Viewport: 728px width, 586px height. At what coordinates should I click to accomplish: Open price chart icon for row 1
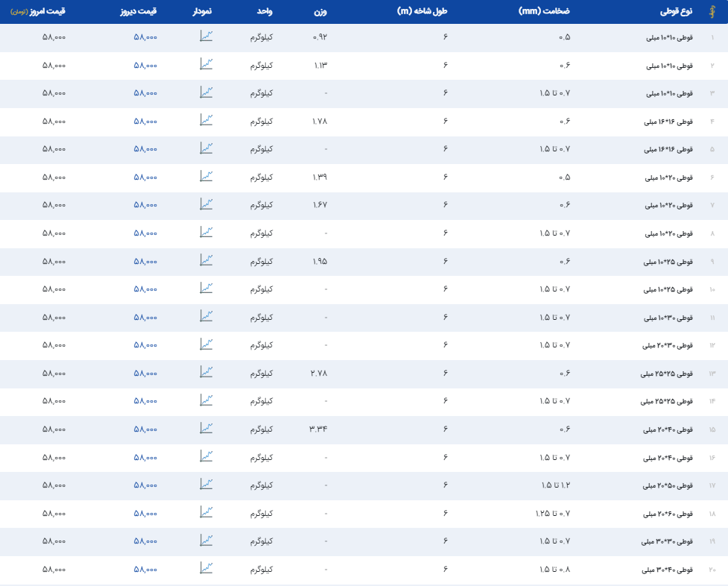[x=206, y=37]
